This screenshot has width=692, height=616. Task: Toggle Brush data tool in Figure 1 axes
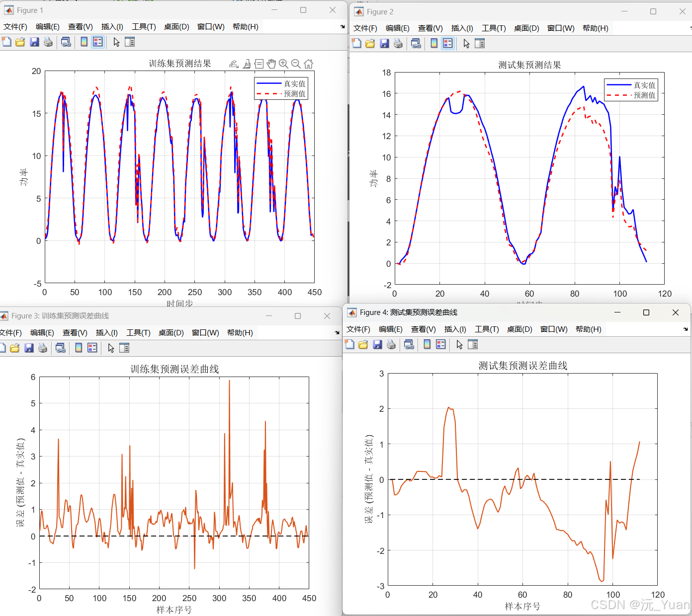point(247,64)
